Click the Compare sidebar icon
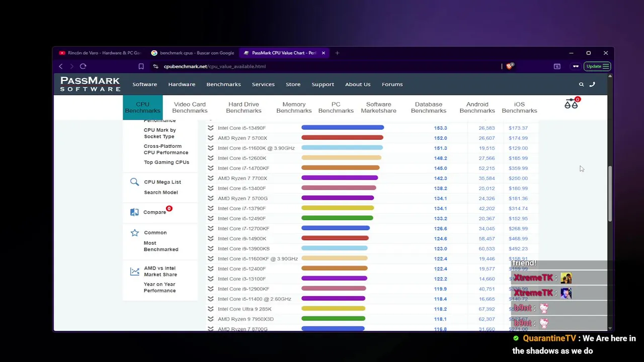 pos(134,212)
